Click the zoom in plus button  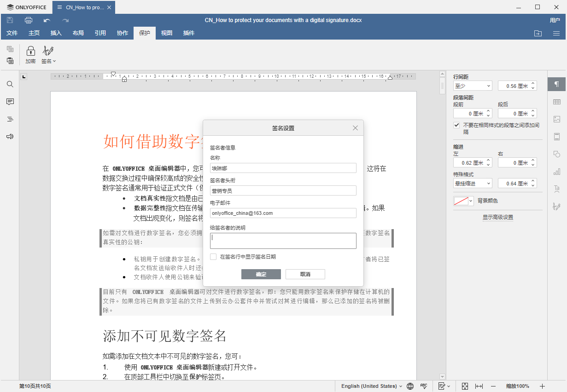click(542, 386)
